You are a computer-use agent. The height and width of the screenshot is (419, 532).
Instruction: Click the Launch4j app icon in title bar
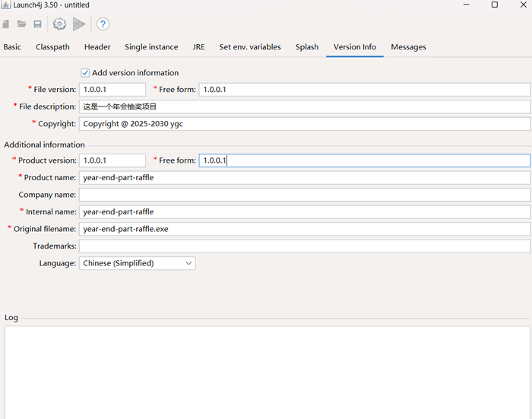[x=6, y=5]
